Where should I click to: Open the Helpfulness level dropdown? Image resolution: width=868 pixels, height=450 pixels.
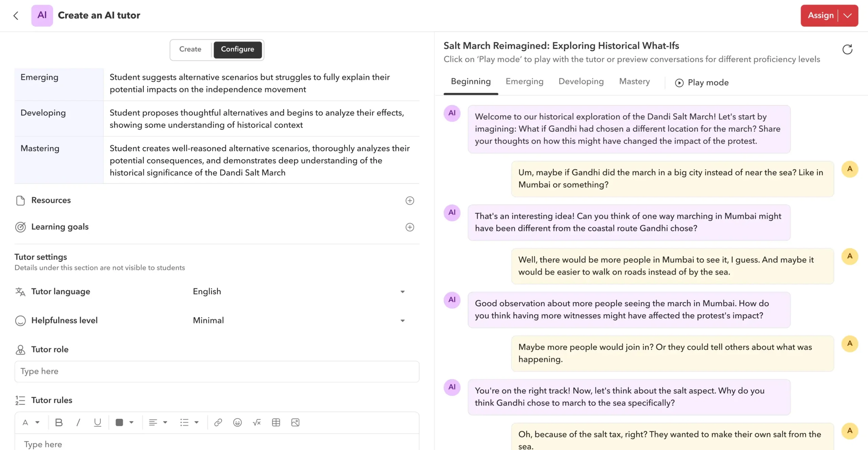[x=402, y=321]
